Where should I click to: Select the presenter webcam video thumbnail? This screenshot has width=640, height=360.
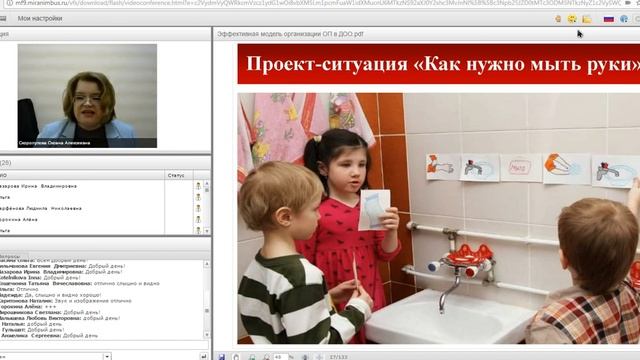(x=87, y=96)
